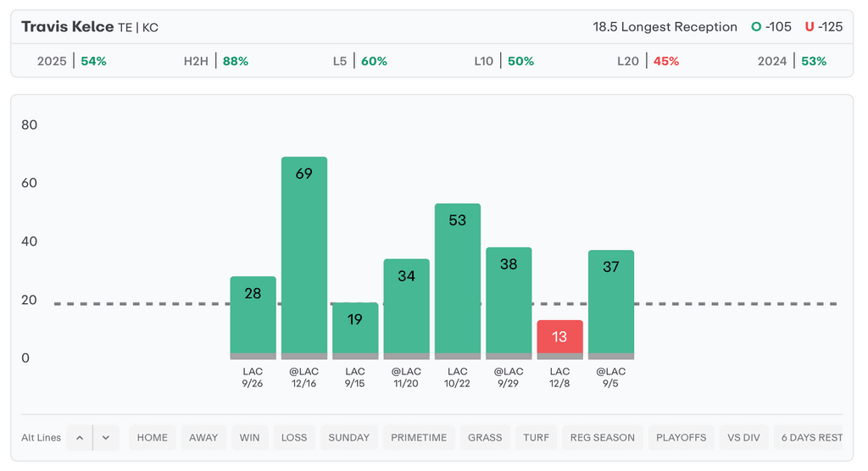
Task: Switch to the L5 60% split
Action: point(360,61)
